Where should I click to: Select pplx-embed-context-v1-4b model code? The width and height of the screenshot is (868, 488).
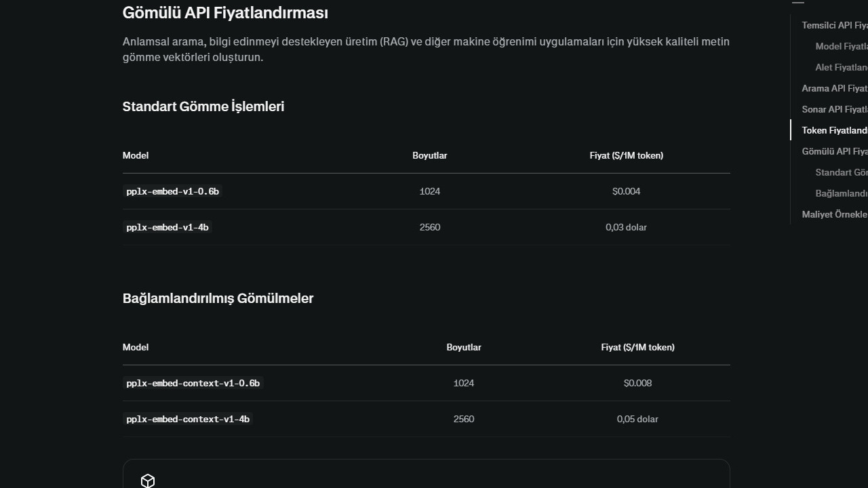188,419
